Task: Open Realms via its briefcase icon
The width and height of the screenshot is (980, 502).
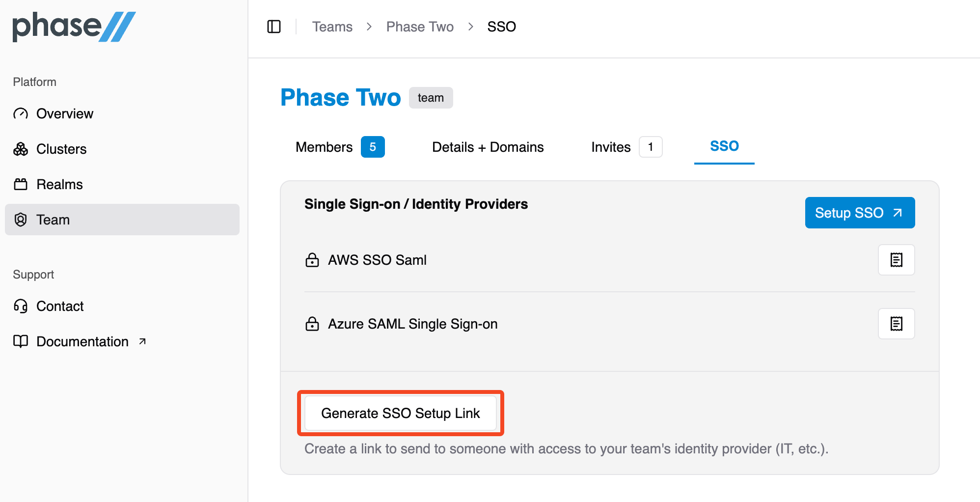Action: click(21, 184)
